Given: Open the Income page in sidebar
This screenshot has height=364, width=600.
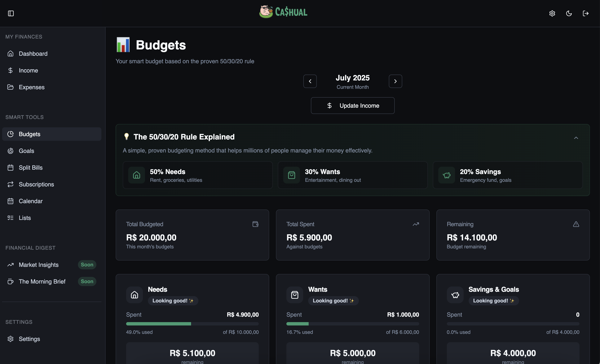Looking at the screenshot, I should pyautogui.click(x=28, y=70).
